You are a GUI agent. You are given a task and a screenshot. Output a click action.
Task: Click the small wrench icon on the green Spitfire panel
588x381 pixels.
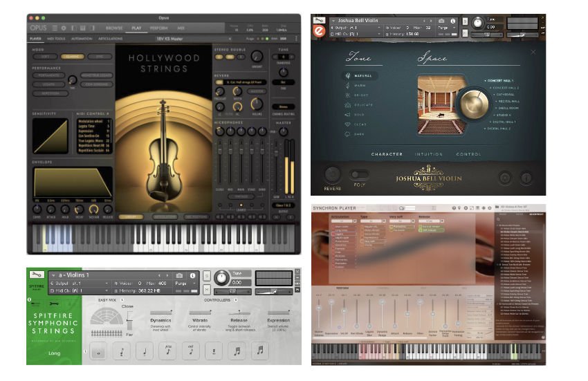(x=54, y=304)
